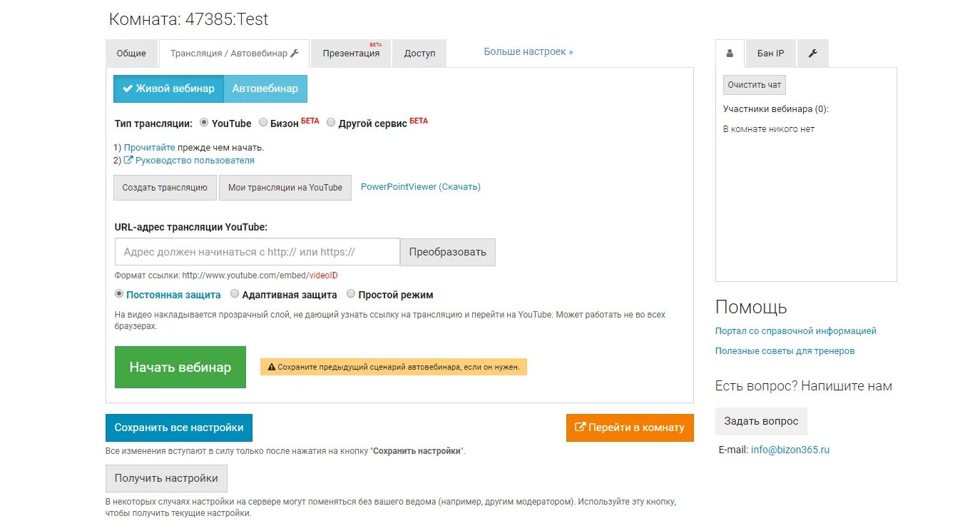This screenshot has height=531, width=980.
Task: Expand Больше настроек link
Action: click(529, 51)
